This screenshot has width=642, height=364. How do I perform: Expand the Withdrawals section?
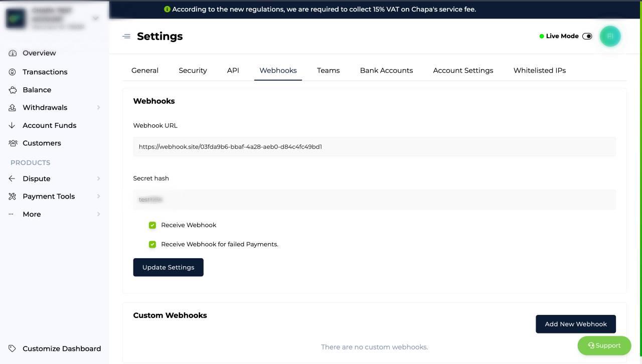(98, 107)
